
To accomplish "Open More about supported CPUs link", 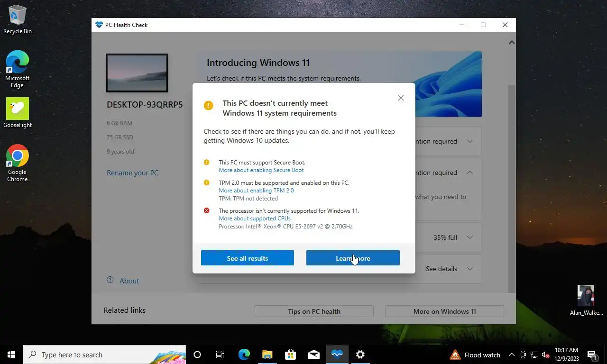I will click(x=255, y=218).
